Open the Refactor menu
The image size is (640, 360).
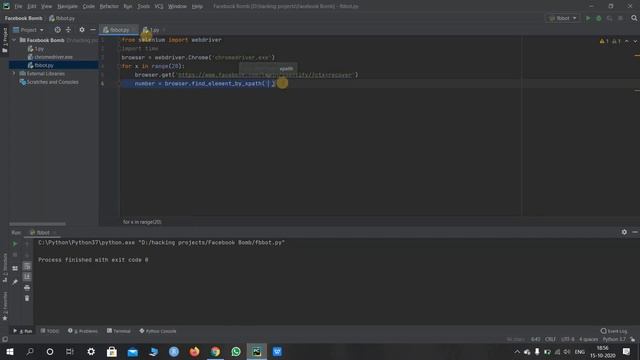click(109, 6)
